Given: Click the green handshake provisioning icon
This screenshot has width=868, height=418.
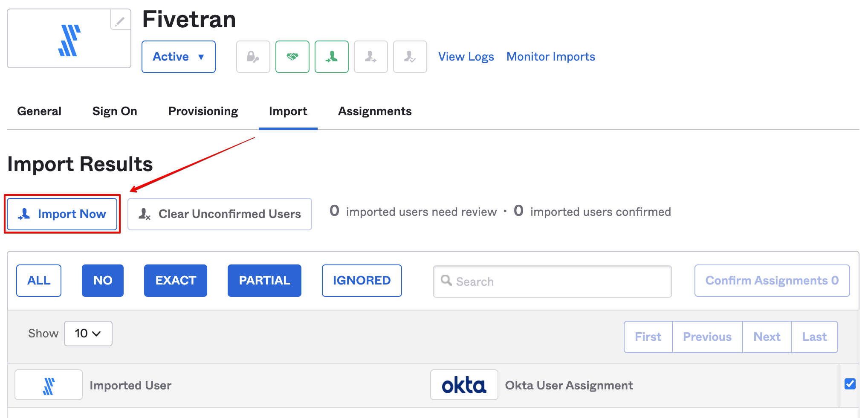Looking at the screenshot, I should 292,57.
